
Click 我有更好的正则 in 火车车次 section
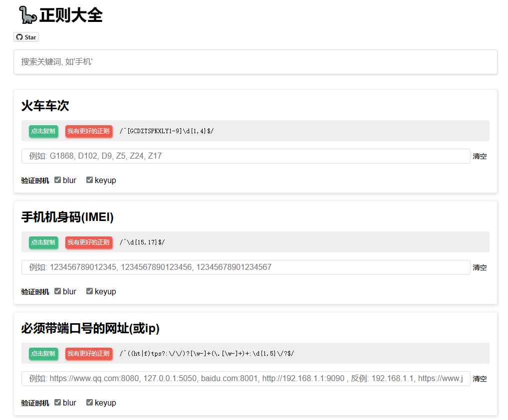(88, 131)
